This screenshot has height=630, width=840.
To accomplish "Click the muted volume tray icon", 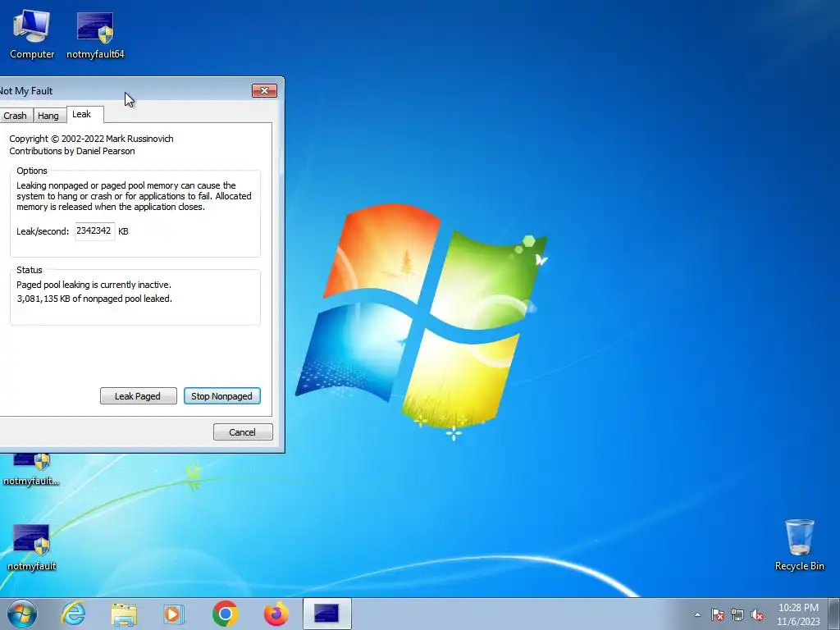I will pyautogui.click(x=757, y=614).
